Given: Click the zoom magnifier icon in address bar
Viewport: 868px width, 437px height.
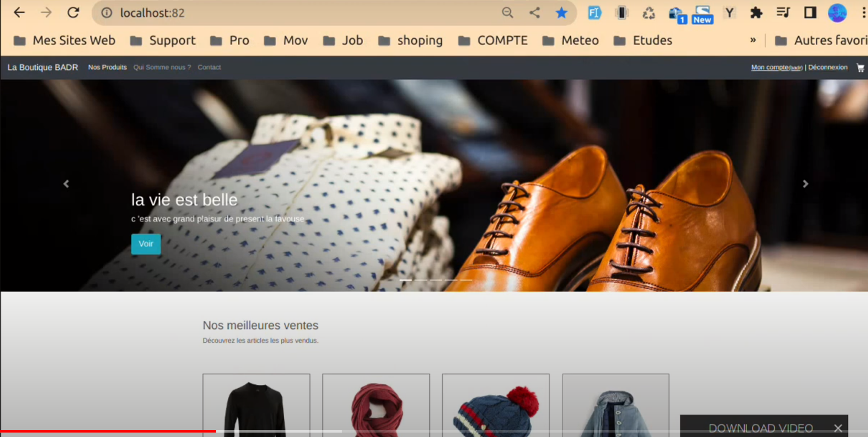Looking at the screenshot, I should click(x=507, y=13).
